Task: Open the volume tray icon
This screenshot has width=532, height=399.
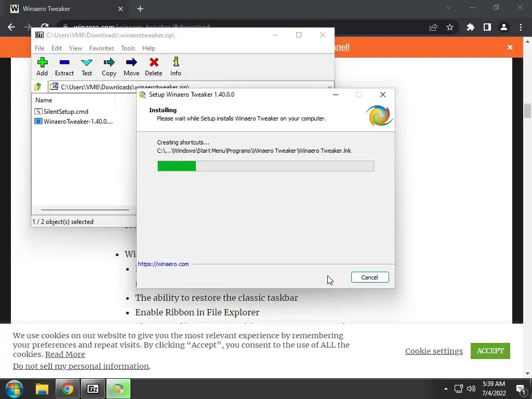Action: pos(471,389)
